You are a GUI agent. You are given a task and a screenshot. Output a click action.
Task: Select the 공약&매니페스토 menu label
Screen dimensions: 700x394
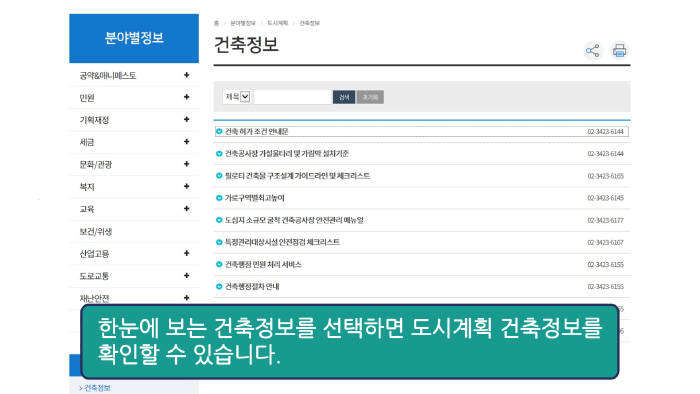click(x=108, y=75)
